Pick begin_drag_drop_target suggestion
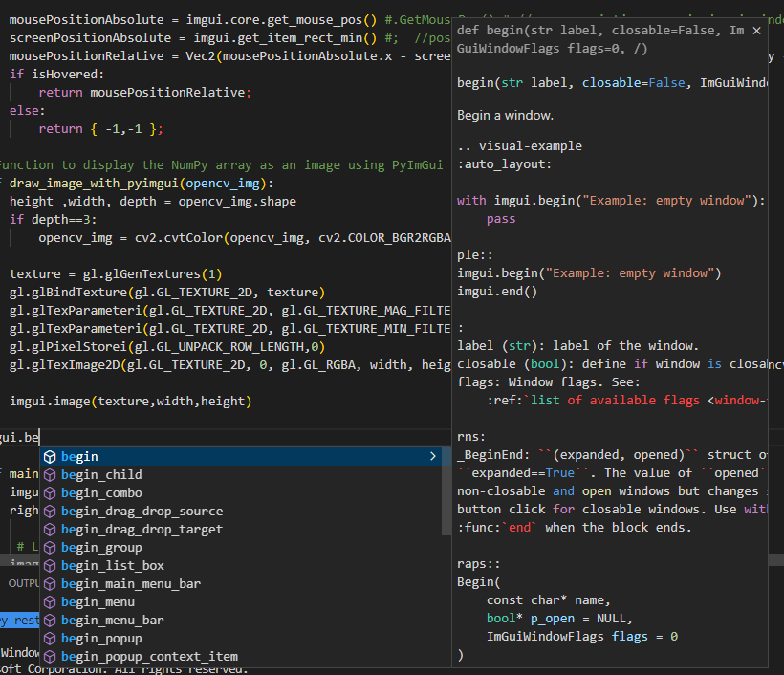This screenshot has height=675, width=784. 241,529
